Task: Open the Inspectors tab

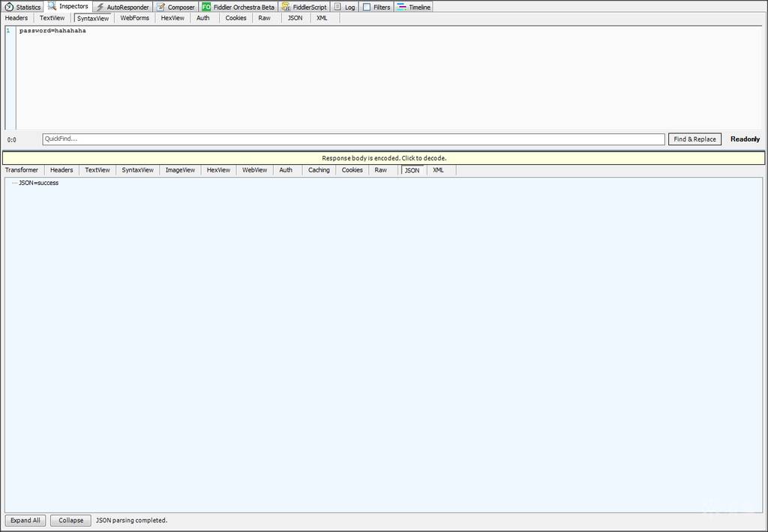Action: coord(68,6)
